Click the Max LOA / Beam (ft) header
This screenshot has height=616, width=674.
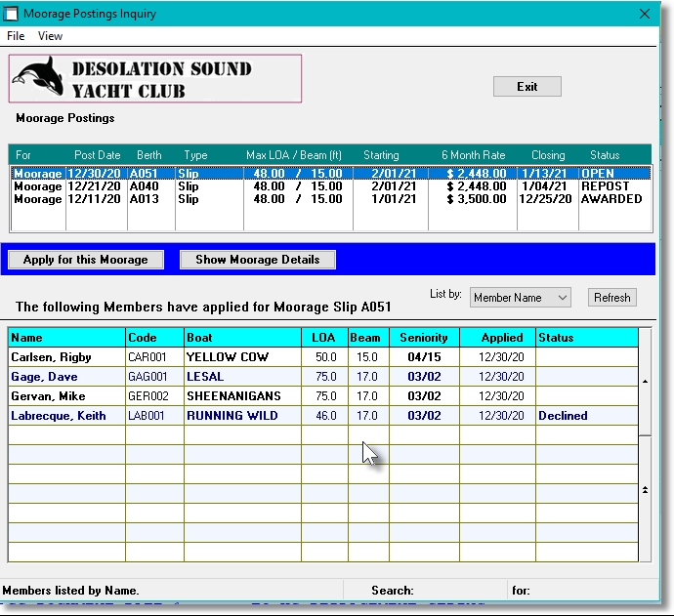click(294, 155)
